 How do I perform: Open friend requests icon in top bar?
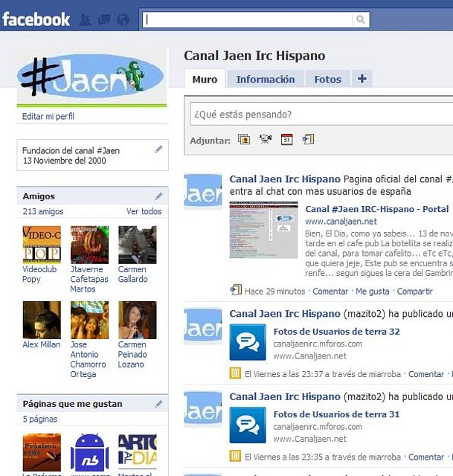click(x=85, y=20)
